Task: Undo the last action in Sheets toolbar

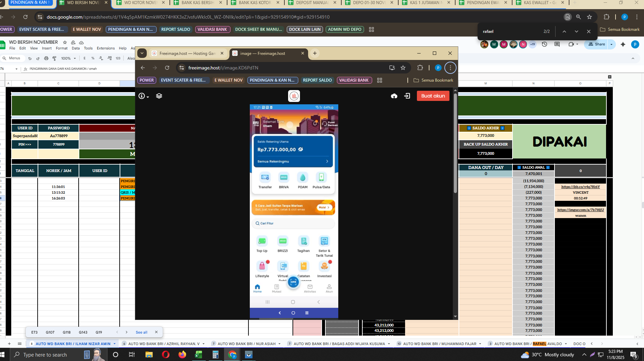Action: pyautogui.click(x=30, y=58)
